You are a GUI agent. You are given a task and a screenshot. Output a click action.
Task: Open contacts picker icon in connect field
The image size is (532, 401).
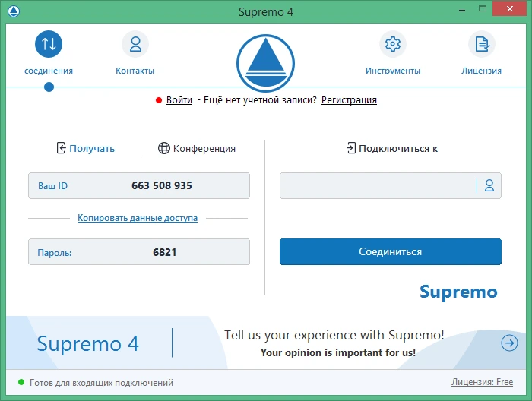tap(489, 185)
